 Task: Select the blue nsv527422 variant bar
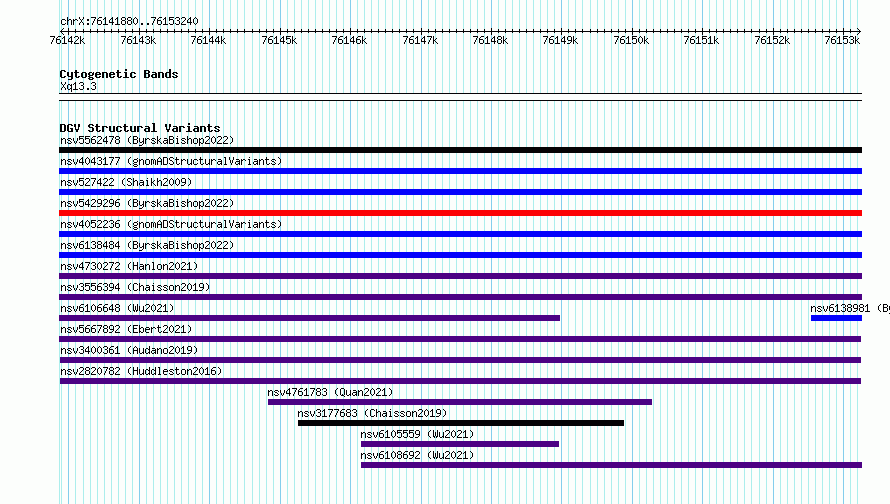point(460,192)
